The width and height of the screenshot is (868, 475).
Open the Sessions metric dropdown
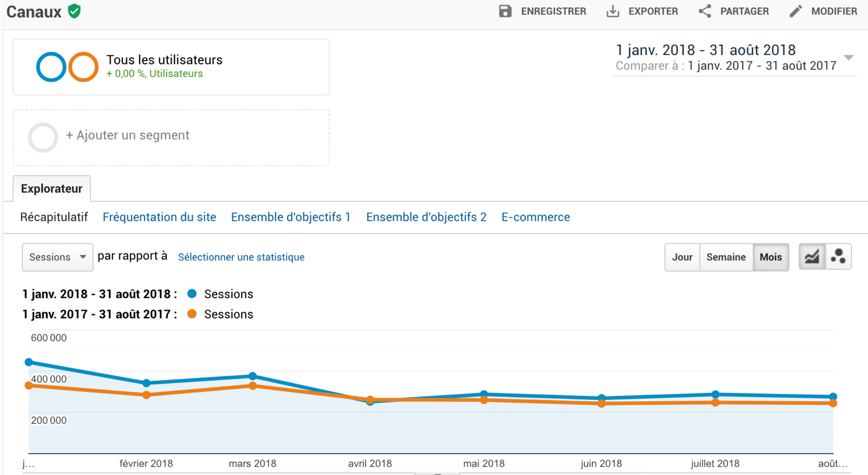(57, 257)
